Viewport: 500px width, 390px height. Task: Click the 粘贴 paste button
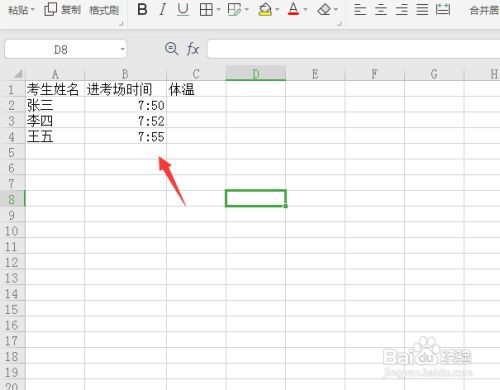(x=18, y=10)
